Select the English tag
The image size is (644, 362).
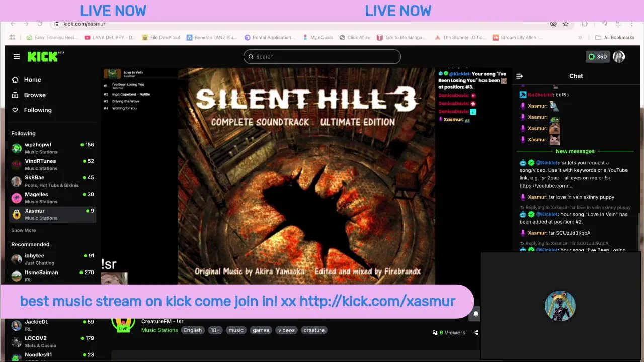point(193,330)
